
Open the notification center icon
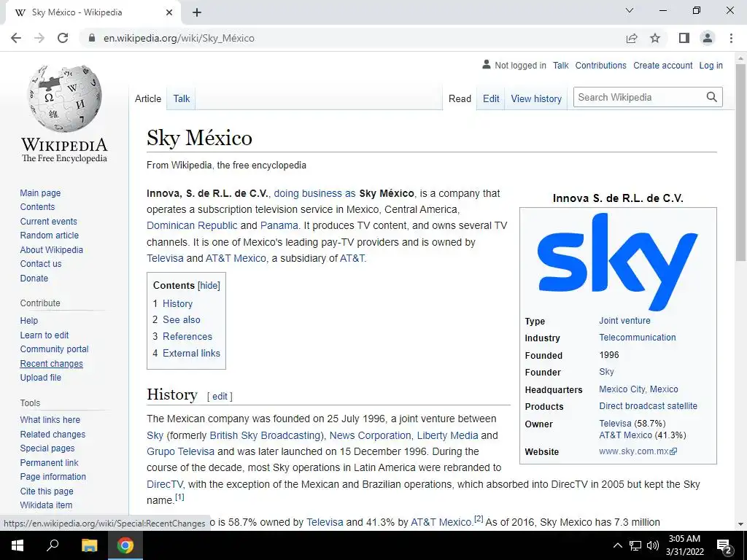click(x=724, y=545)
